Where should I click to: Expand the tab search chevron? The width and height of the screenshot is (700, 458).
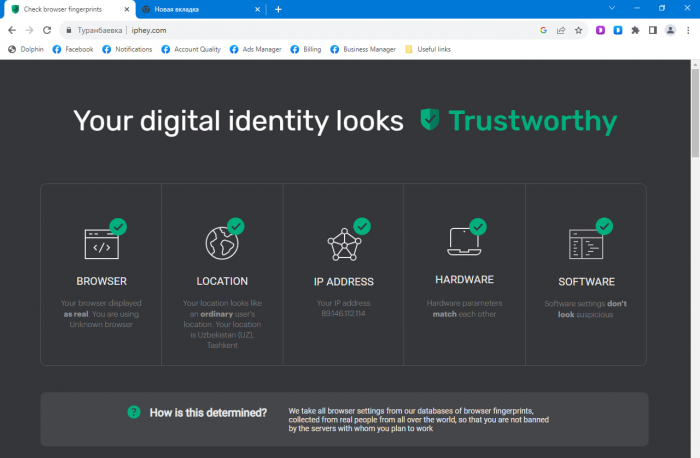coord(611,8)
